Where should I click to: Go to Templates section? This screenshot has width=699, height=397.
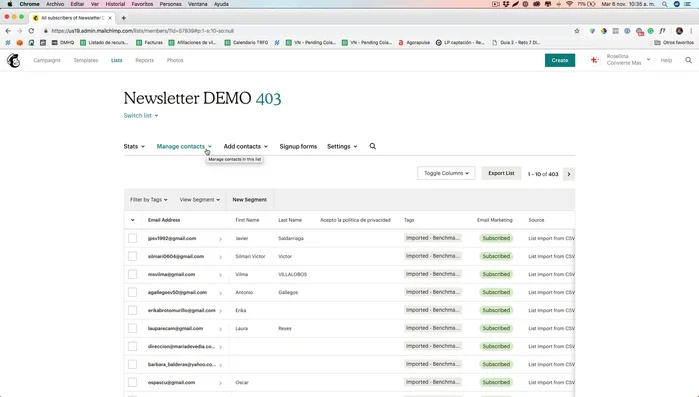click(86, 60)
